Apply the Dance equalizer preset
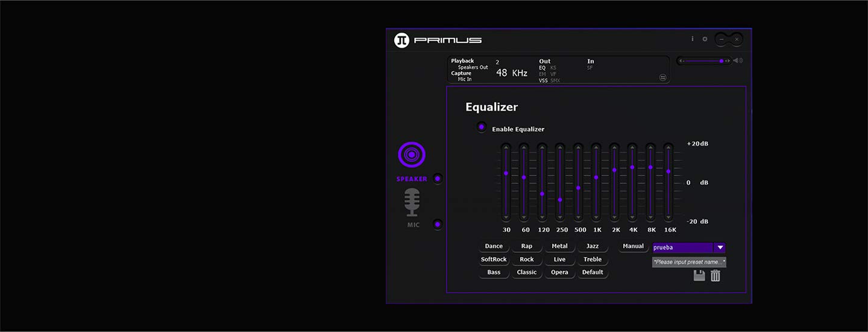 pyautogui.click(x=494, y=246)
